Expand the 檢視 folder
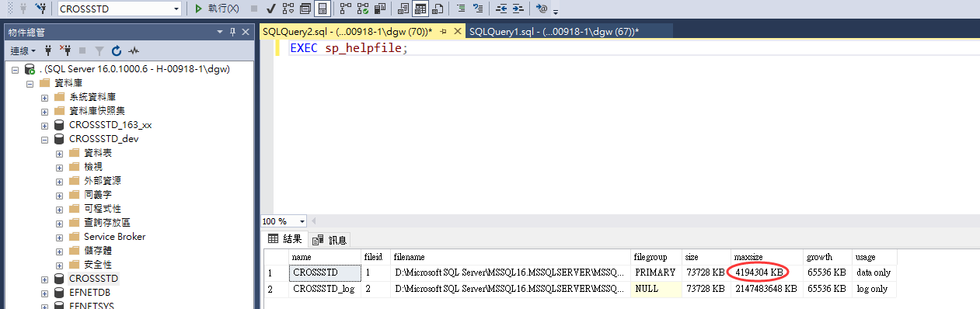Screen dimensions: 980x309 (59, 167)
